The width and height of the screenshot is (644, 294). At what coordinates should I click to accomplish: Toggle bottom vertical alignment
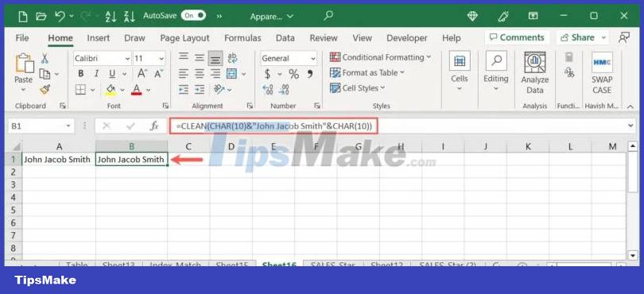(215, 58)
